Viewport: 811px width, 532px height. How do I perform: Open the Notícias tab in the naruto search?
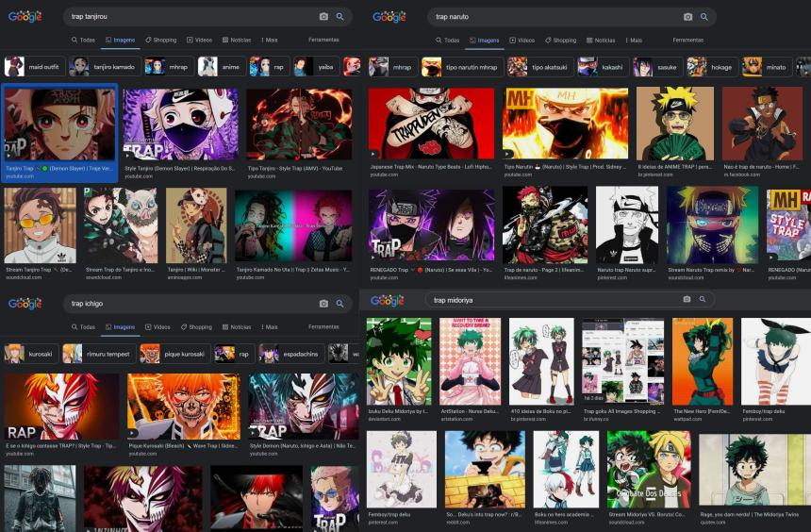601,40
